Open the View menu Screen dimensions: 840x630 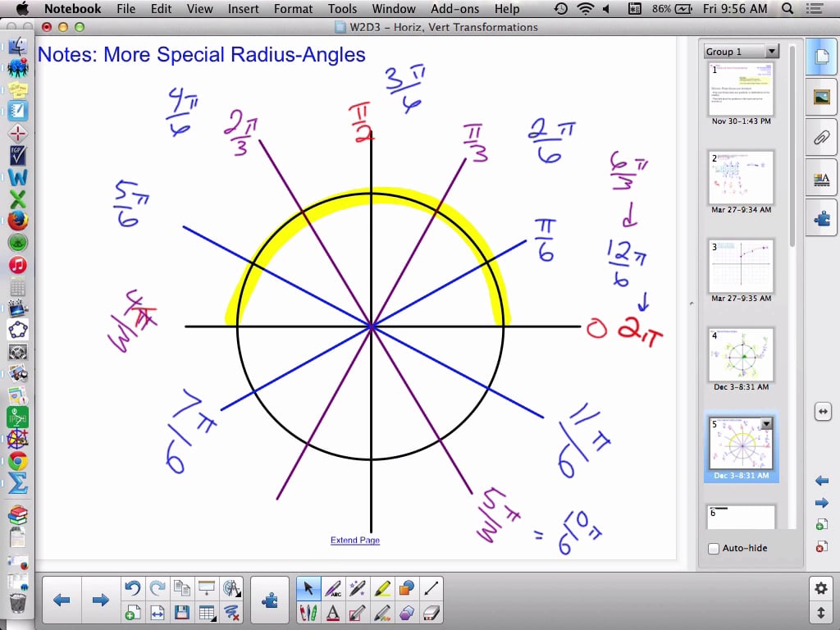coord(200,8)
